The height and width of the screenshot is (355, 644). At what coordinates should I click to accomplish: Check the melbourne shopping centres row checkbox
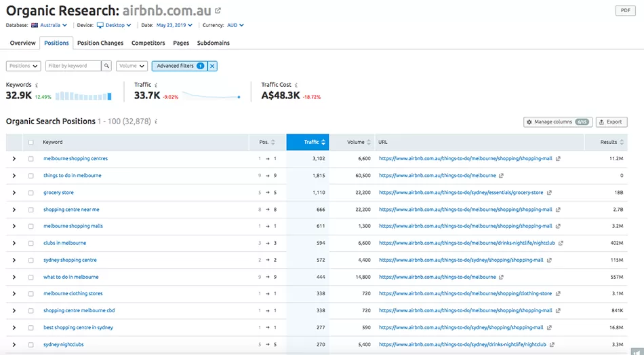[31, 159]
